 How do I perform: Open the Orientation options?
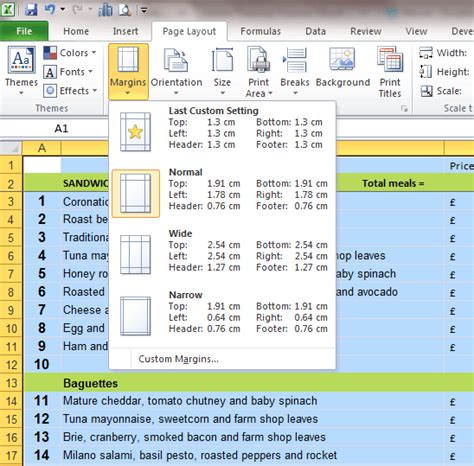(176, 71)
